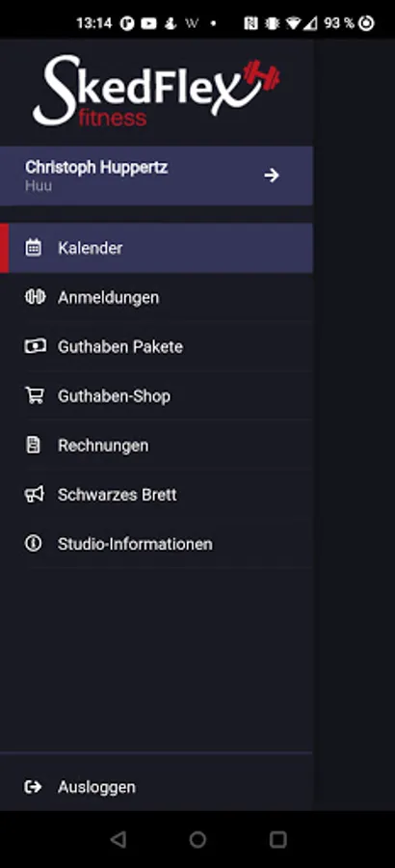This screenshot has width=395, height=868.
Task: Tap the calendar icon beside Kalender
Action: [x=33, y=248]
